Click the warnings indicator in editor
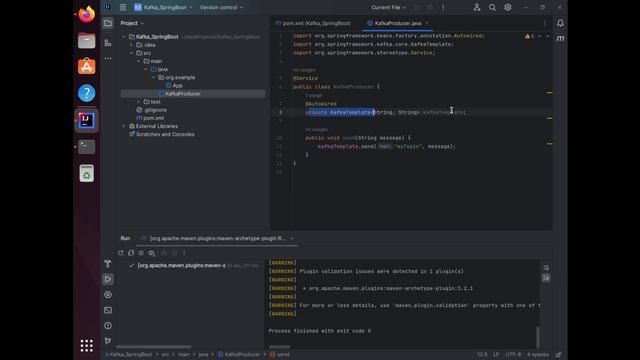This screenshot has width=640, height=360. tap(529, 36)
